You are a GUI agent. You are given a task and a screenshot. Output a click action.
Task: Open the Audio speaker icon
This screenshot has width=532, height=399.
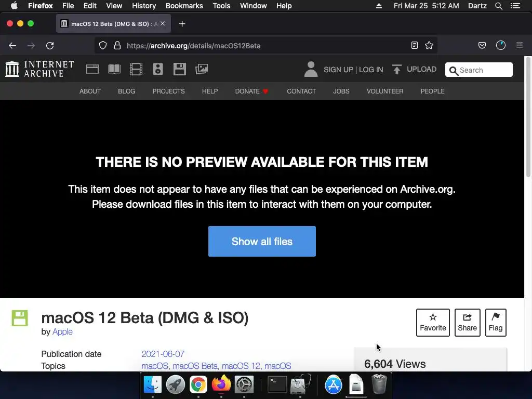click(158, 69)
